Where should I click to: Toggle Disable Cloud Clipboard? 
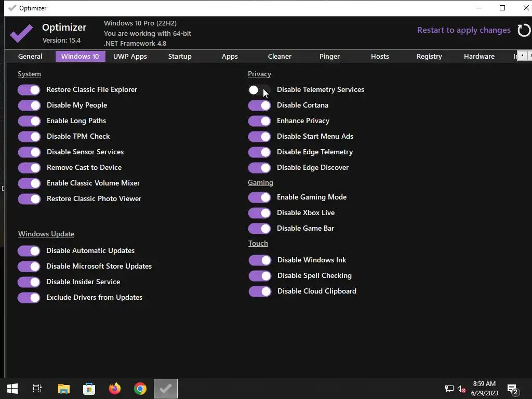260,291
